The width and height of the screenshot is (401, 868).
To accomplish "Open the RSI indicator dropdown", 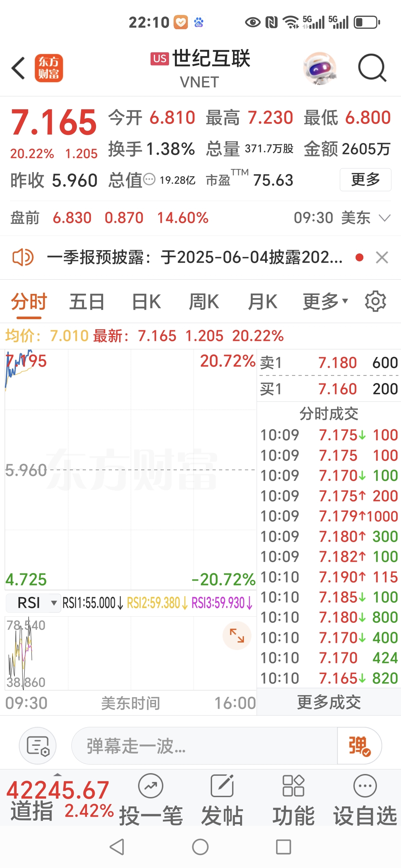I will point(34,602).
